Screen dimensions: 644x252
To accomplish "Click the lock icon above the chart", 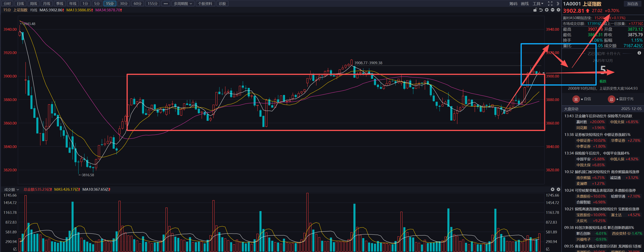I will pos(535,10).
